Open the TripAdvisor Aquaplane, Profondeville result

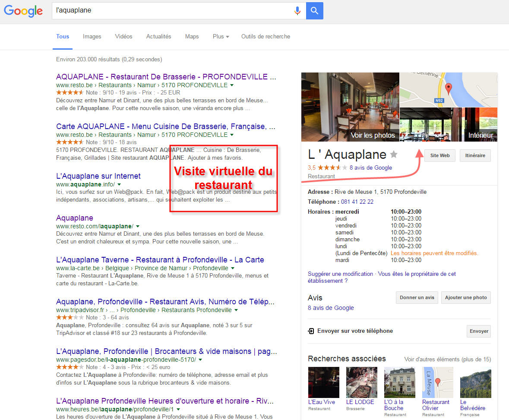(x=165, y=302)
